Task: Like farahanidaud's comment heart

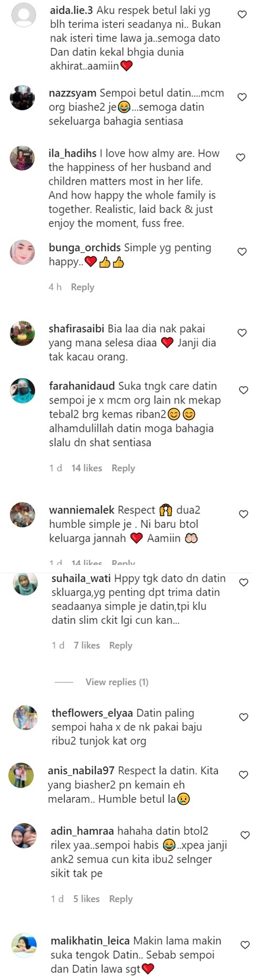Action: tap(244, 390)
